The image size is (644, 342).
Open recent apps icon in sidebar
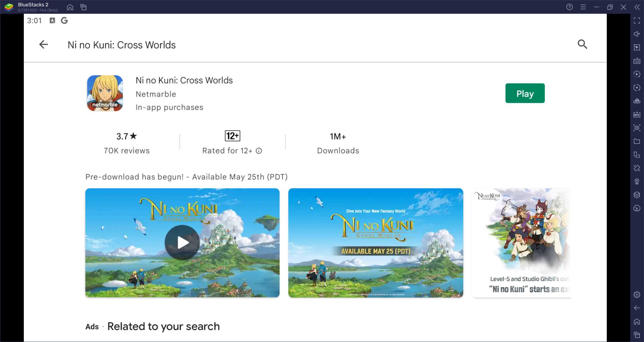(637, 335)
